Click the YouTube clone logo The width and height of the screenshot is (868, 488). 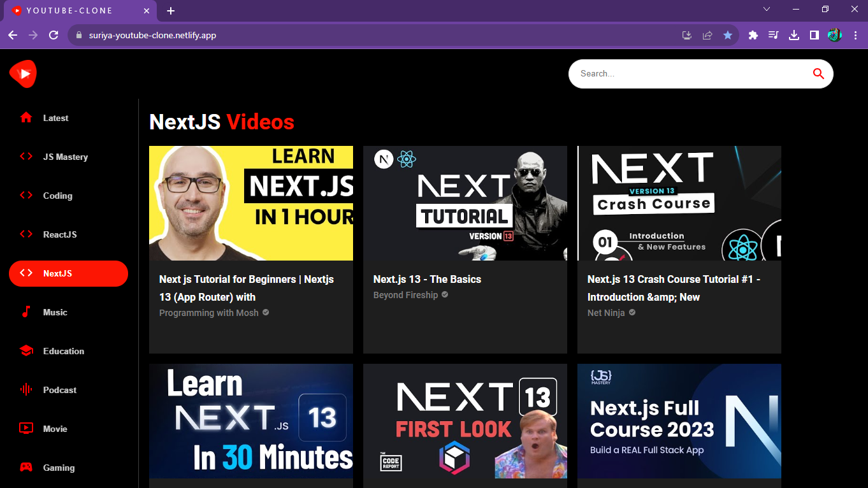coord(24,74)
